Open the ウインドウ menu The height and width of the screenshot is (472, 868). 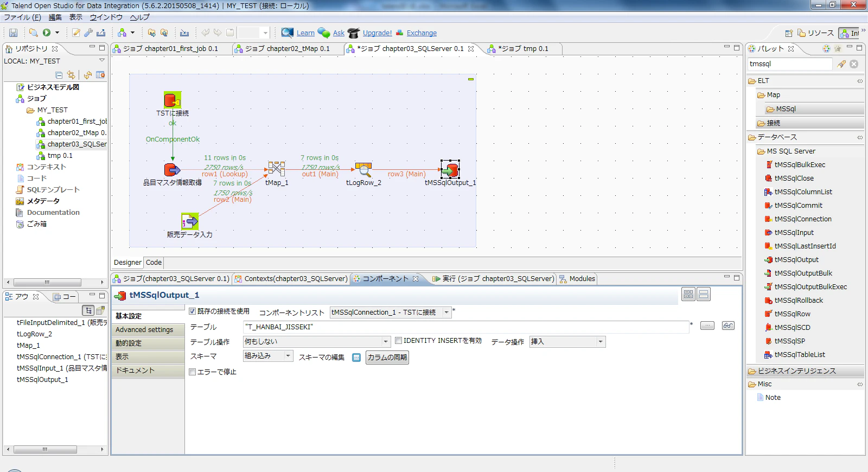106,17
